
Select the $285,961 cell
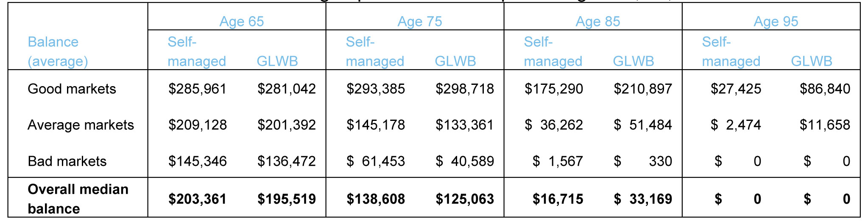click(x=197, y=89)
